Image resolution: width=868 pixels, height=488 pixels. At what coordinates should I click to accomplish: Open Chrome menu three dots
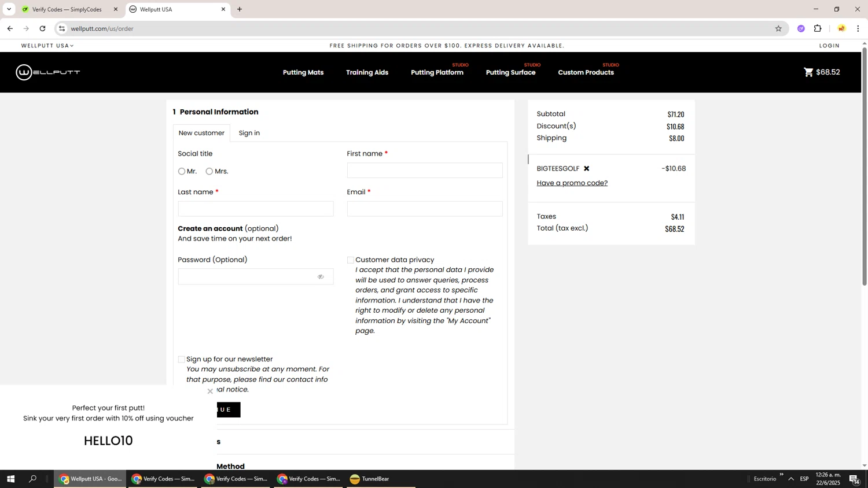pos(858,28)
